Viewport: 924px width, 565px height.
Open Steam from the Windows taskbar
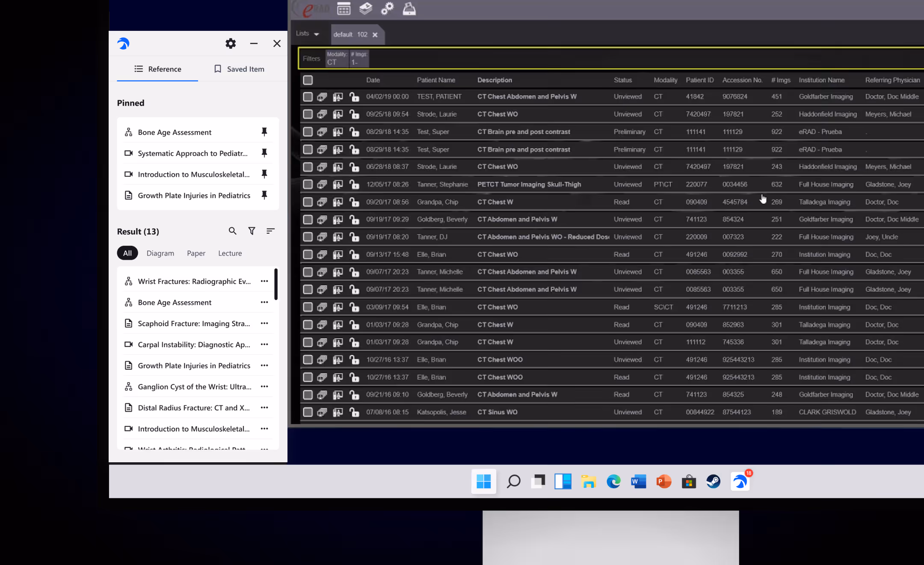click(713, 482)
